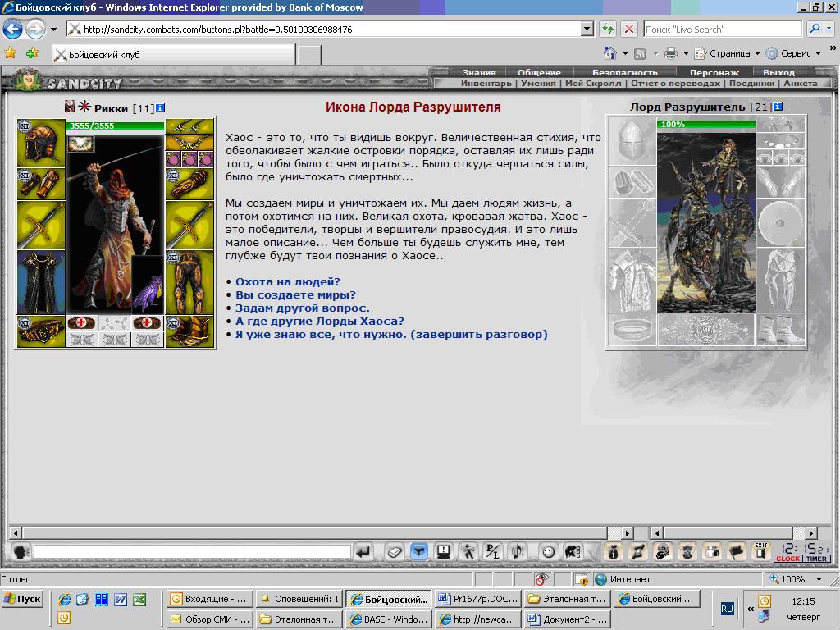This screenshot has height=630, width=840.
Task: Open the Сервис dropdown menu
Action: click(793, 53)
